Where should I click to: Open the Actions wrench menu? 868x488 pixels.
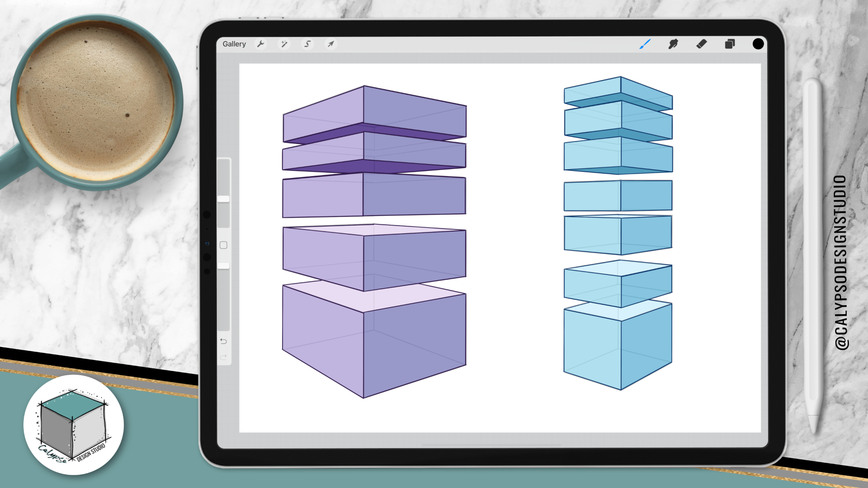tap(261, 44)
